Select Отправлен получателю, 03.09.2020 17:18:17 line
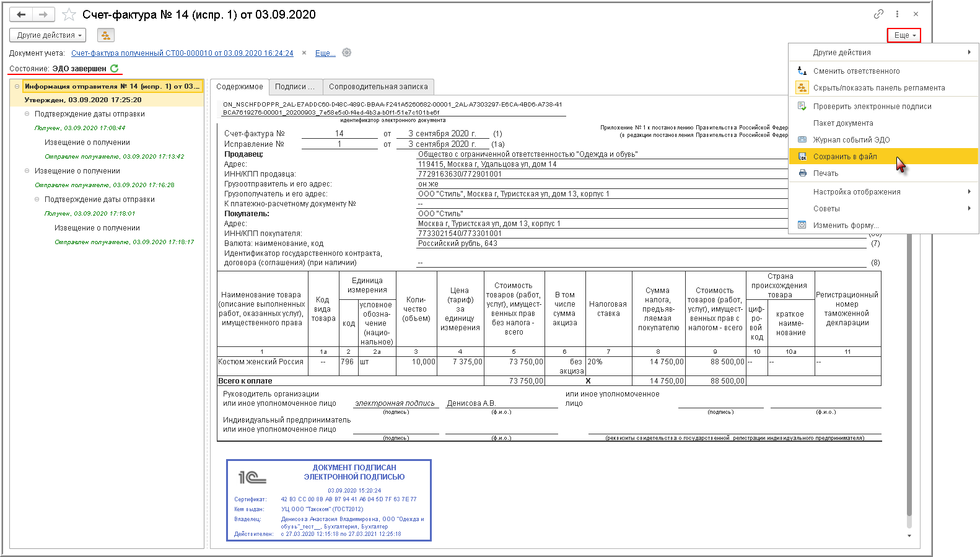Image resolution: width=980 pixels, height=557 pixels. coord(125,242)
